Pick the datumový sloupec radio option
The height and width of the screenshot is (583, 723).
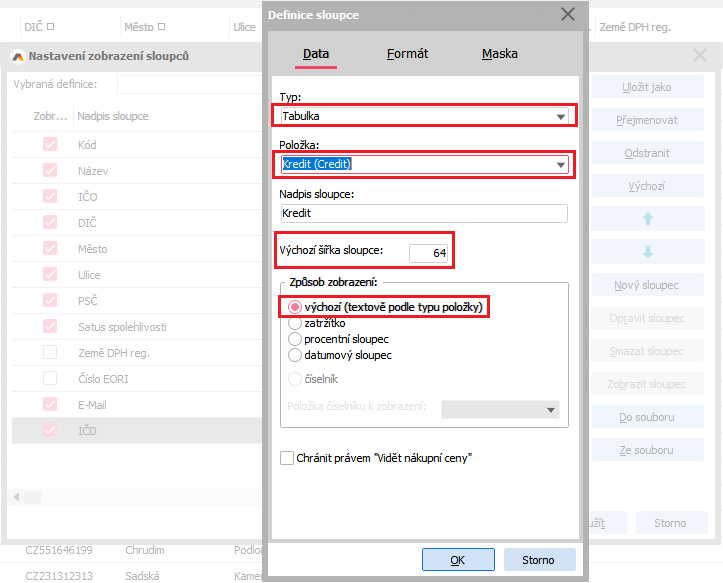click(x=295, y=355)
